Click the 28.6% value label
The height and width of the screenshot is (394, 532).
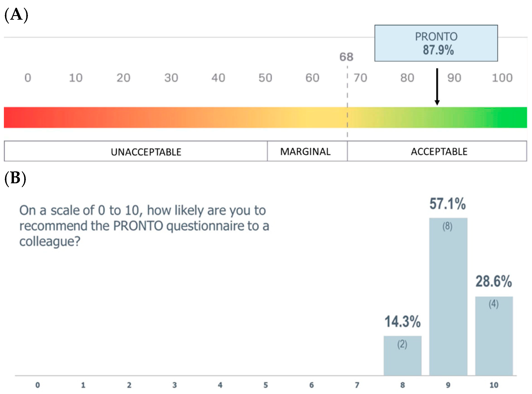click(x=494, y=281)
